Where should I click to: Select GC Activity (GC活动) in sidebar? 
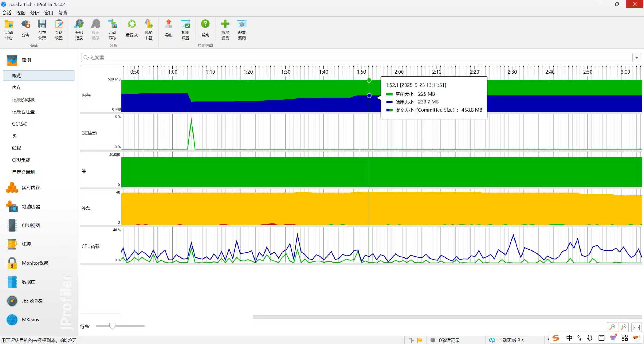(x=20, y=124)
